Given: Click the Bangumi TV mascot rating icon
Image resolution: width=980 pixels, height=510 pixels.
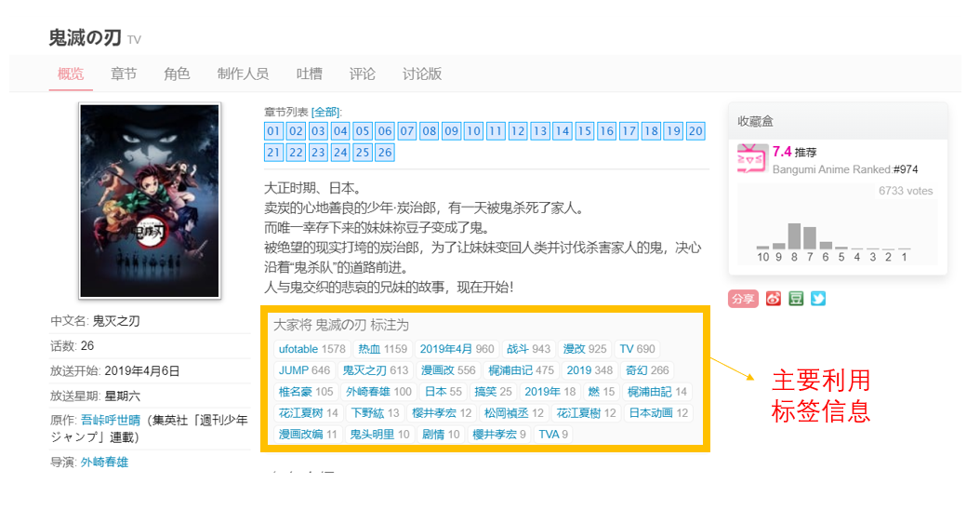Looking at the screenshot, I should tap(752, 159).
